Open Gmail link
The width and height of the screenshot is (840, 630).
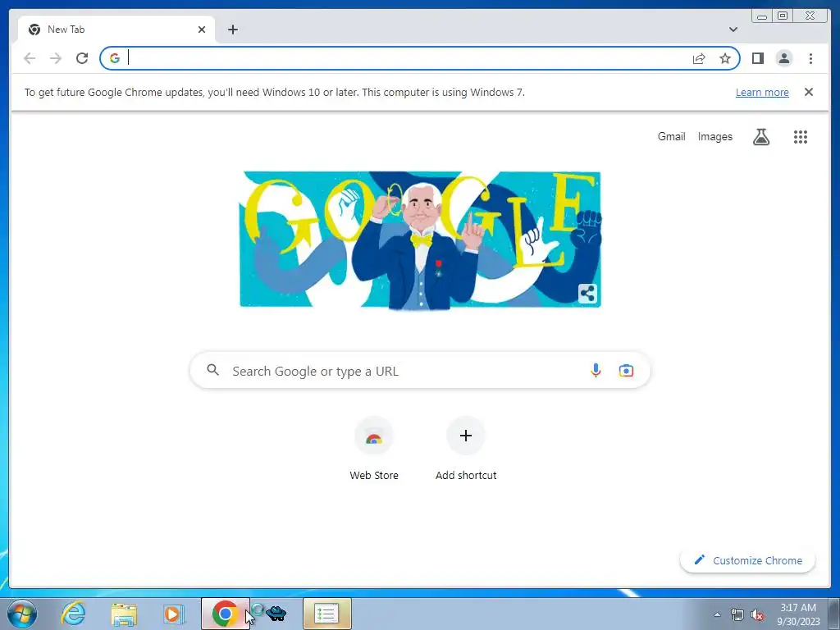point(671,137)
